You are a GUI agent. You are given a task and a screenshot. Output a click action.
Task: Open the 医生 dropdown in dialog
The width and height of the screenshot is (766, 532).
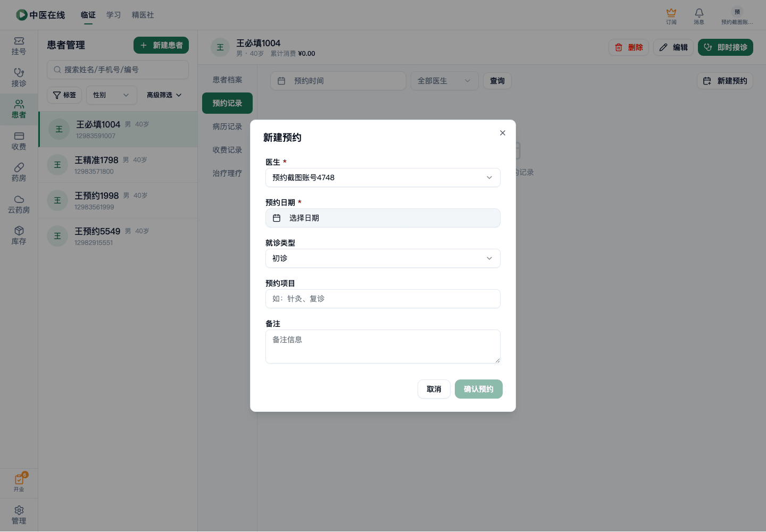point(383,178)
